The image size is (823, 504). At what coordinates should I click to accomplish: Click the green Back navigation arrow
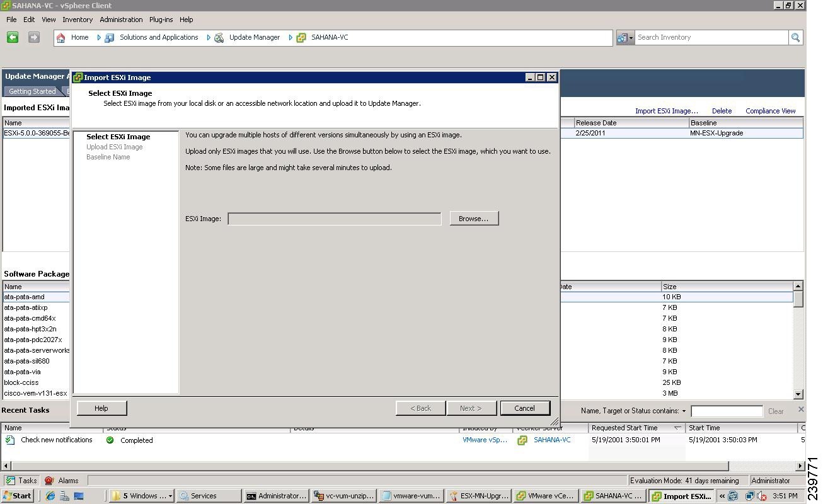coord(13,38)
